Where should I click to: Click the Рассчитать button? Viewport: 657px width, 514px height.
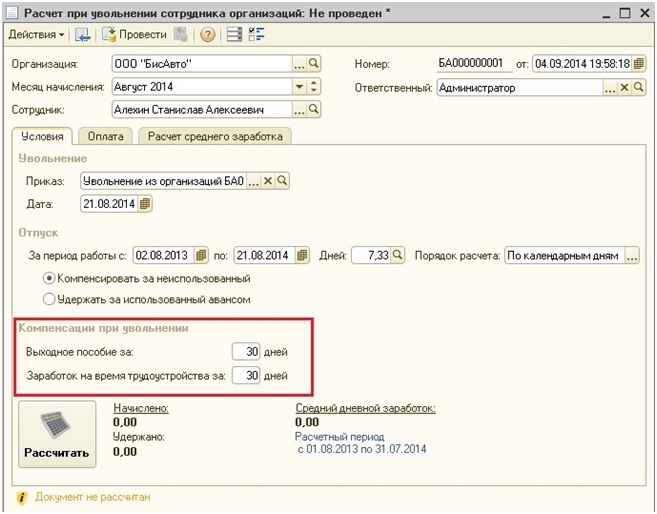(x=57, y=434)
